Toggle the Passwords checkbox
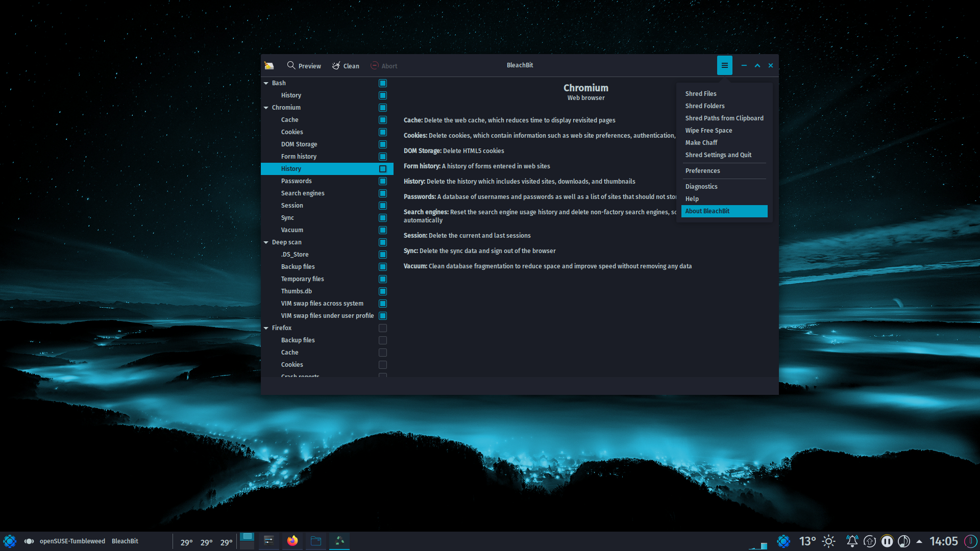Viewport: 980px width, 551px height. pyautogui.click(x=383, y=181)
